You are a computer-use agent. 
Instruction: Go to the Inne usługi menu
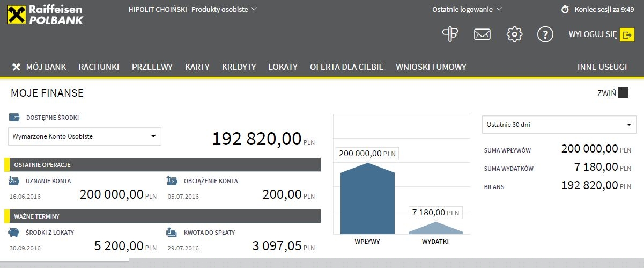[602, 67]
